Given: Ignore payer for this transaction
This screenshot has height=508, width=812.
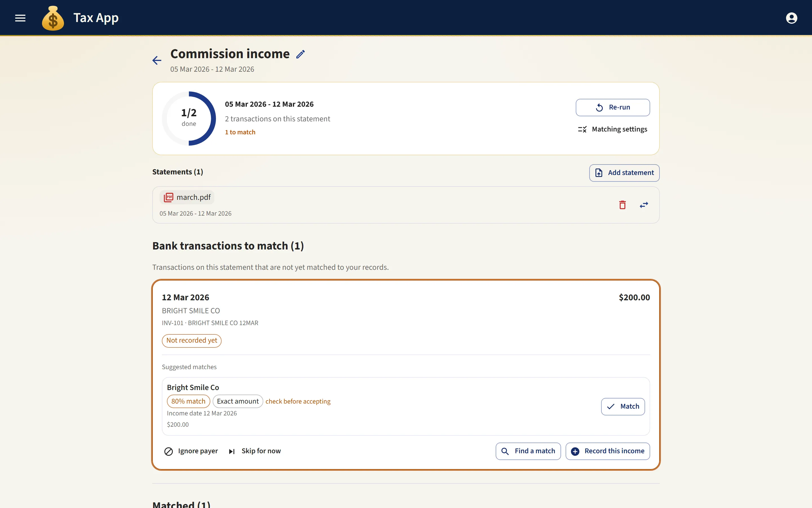Looking at the screenshot, I should pyautogui.click(x=191, y=451).
